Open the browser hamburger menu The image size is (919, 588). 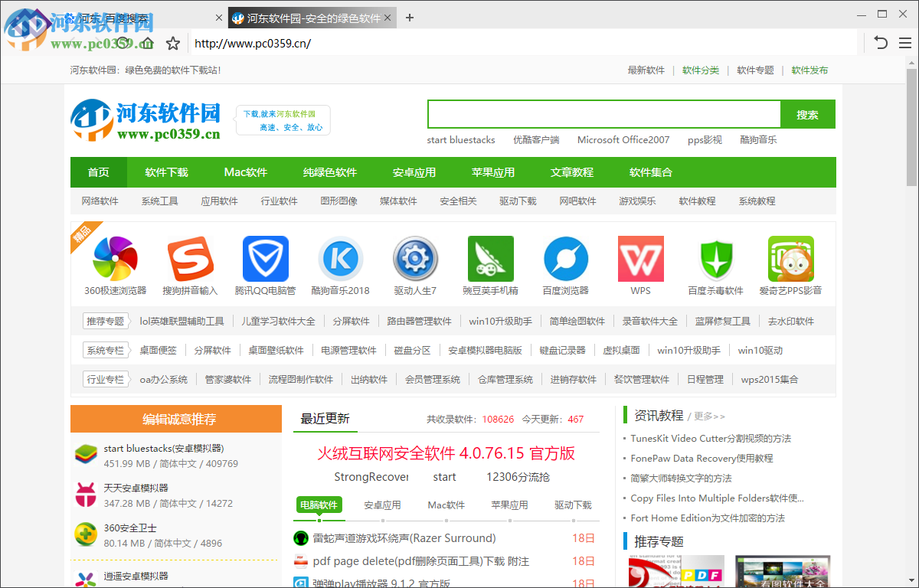(x=904, y=43)
